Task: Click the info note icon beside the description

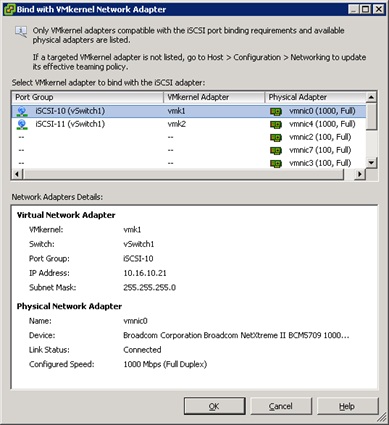Action: click(x=21, y=32)
